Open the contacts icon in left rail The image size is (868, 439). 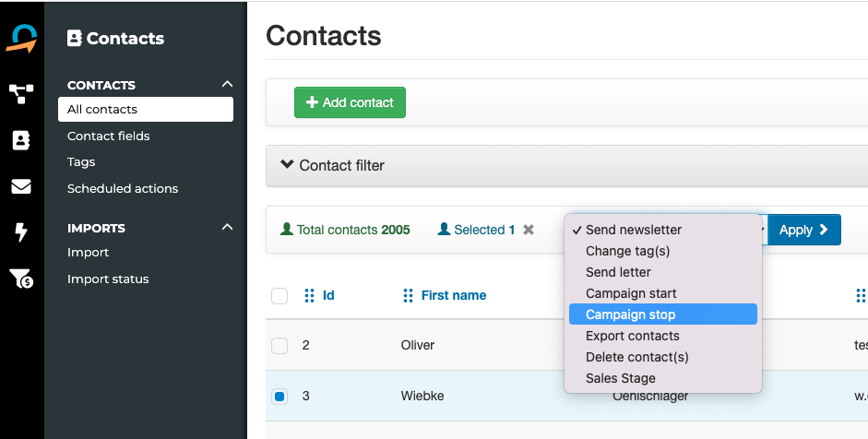click(x=21, y=140)
